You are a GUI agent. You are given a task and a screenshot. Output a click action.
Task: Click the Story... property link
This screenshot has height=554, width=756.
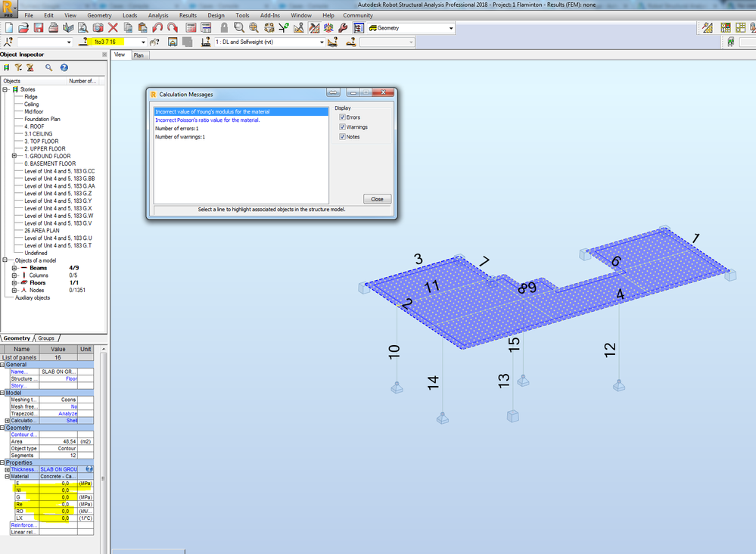[18, 386]
